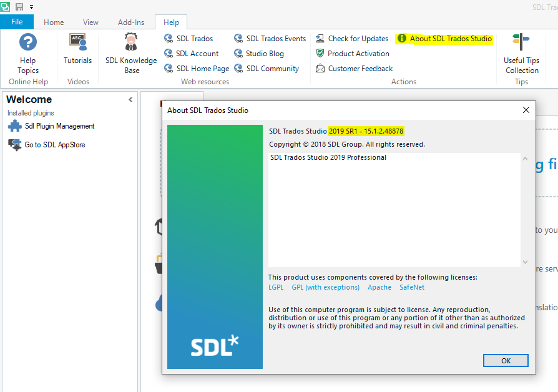Open SDL Community resource

267,69
